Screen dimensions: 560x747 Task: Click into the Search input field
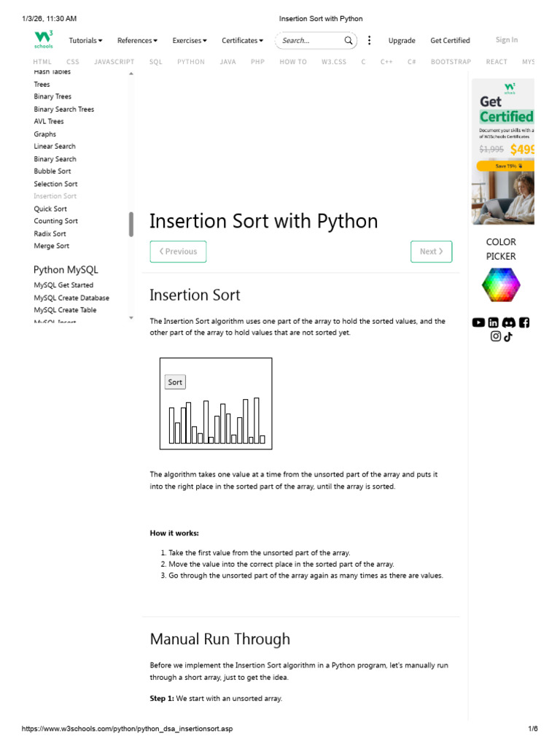(x=309, y=41)
